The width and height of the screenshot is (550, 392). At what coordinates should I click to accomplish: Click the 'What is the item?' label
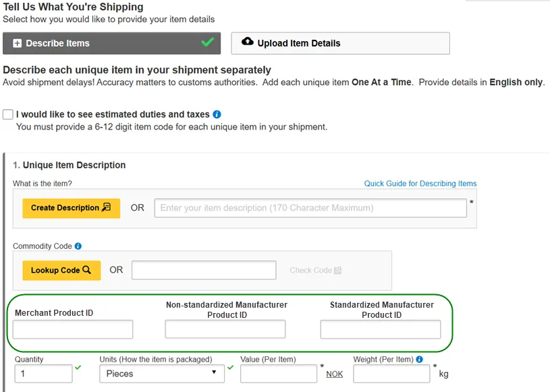click(43, 184)
